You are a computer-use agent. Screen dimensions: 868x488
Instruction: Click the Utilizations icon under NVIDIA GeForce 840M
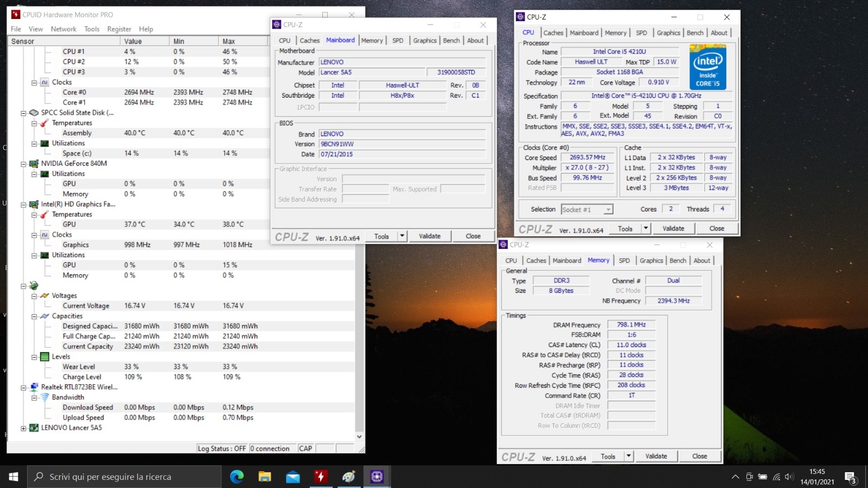click(x=44, y=174)
